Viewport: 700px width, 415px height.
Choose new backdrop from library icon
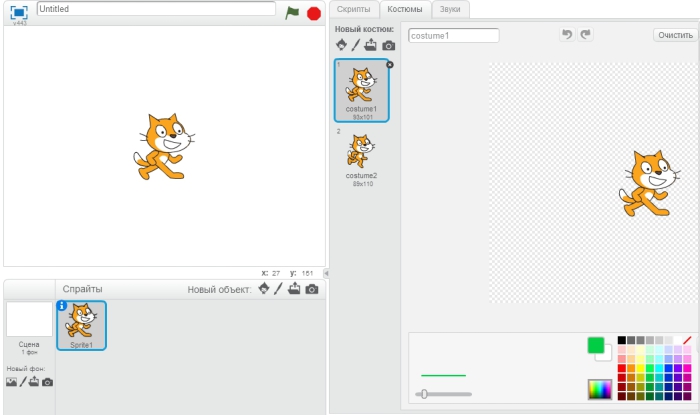(x=11, y=382)
